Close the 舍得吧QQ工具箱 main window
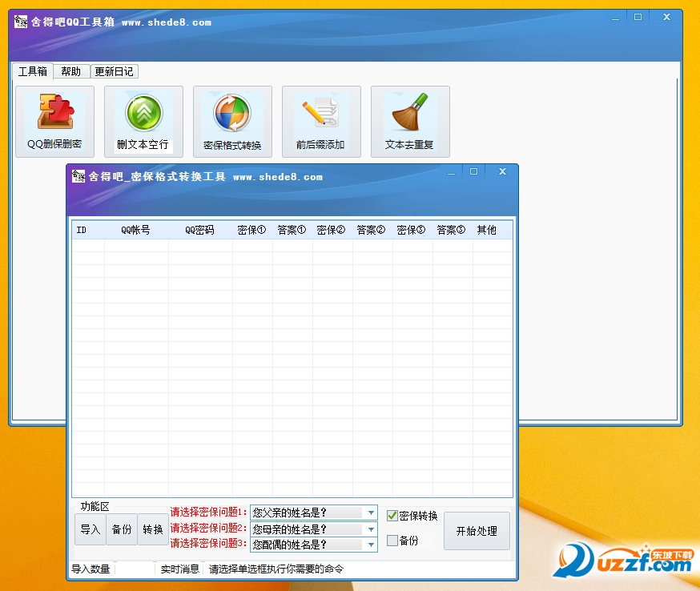700x591 pixels. click(x=667, y=17)
